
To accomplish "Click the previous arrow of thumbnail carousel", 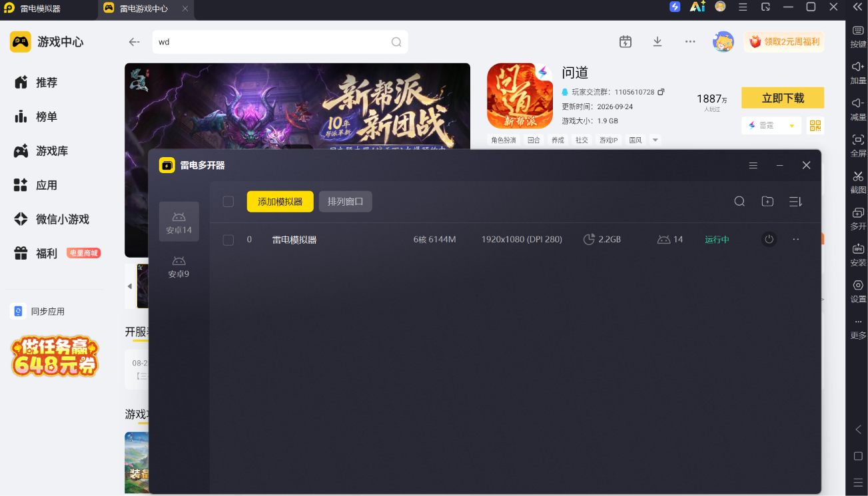I will [x=130, y=286].
